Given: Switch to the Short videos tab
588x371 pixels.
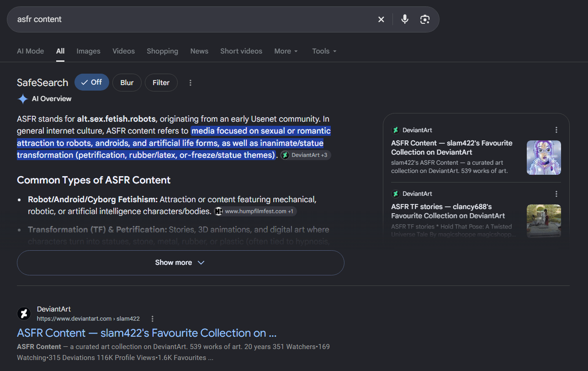Looking at the screenshot, I should tap(241, 51).
